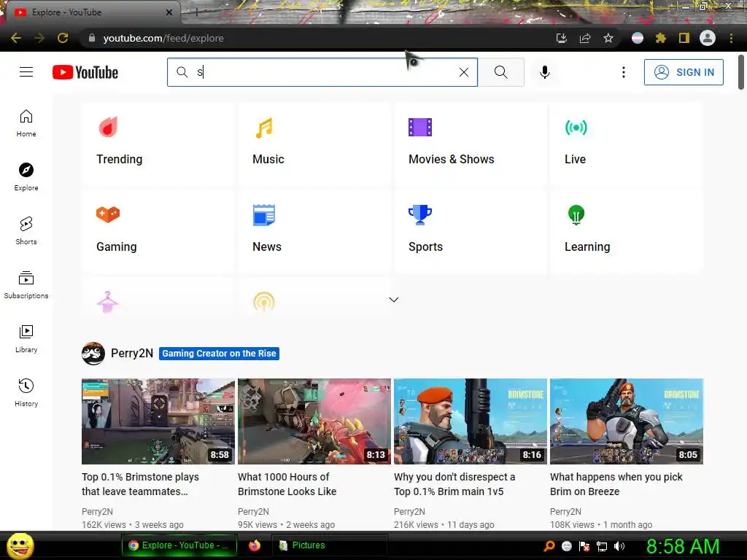The width and height of the screenshot is (747, 560).
Task: Expand more categories with chevron
Action: (x=393, y=300)
